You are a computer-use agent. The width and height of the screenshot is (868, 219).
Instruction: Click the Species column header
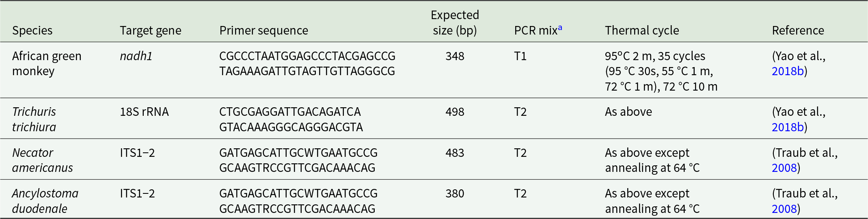click(x=32, y=30)
